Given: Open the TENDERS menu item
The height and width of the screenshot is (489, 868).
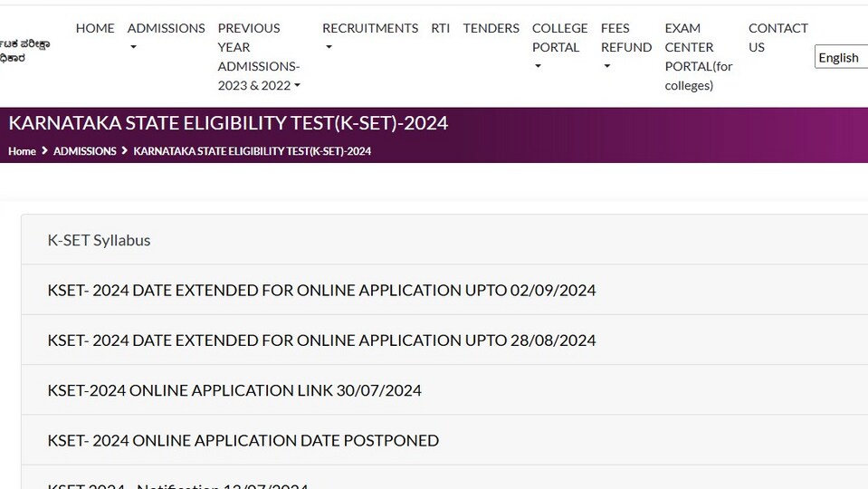Looking at the screenshot, I should point(491,28).
